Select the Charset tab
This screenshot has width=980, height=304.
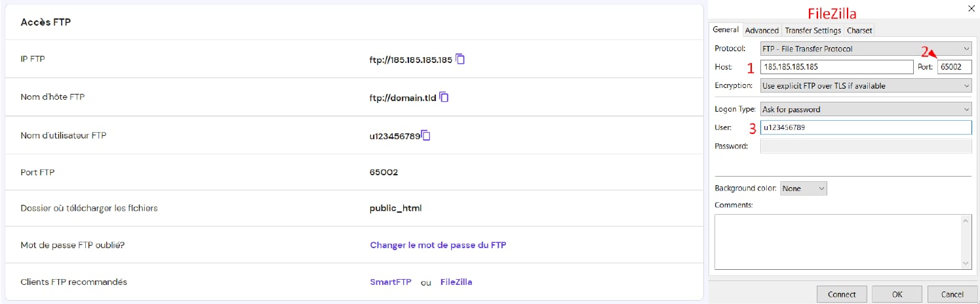point(859,30)
